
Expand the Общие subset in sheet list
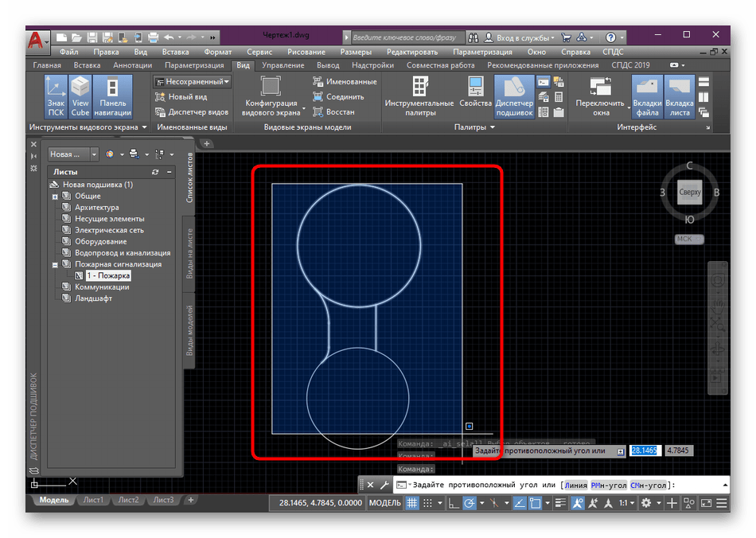(56, 196)
